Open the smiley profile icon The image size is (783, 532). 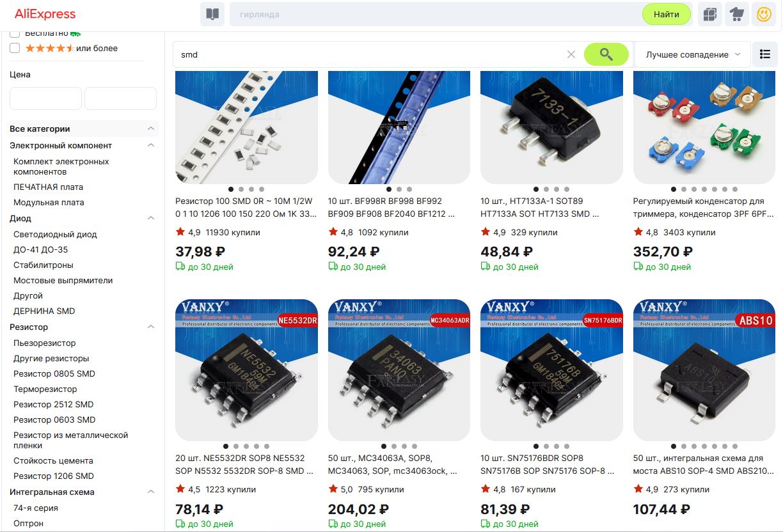point(764,14)
